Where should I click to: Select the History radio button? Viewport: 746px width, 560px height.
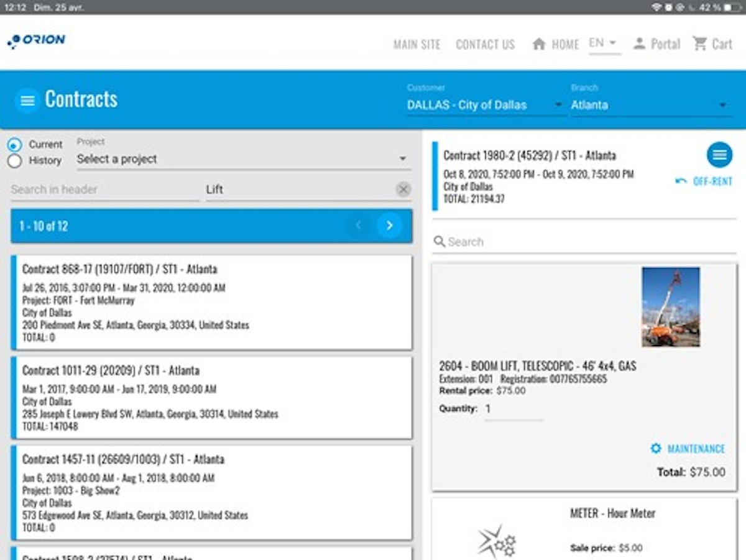click(14, 160)
